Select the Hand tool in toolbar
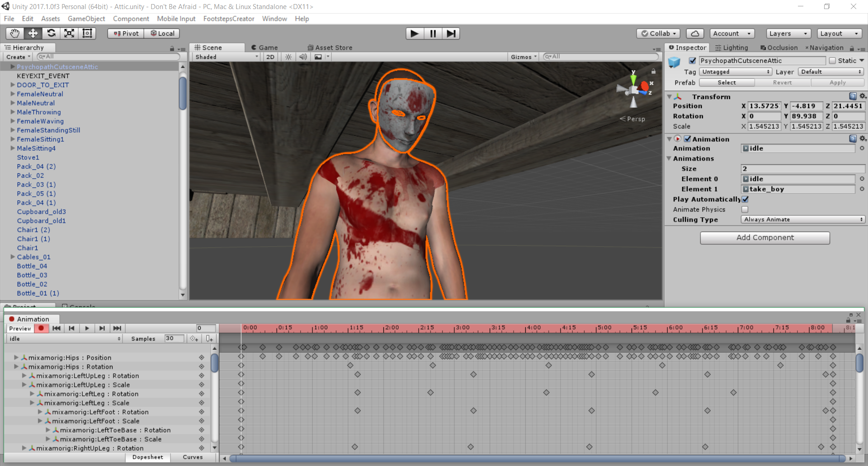The height and width of the screenshot is (466, 868). click(15, 33)
